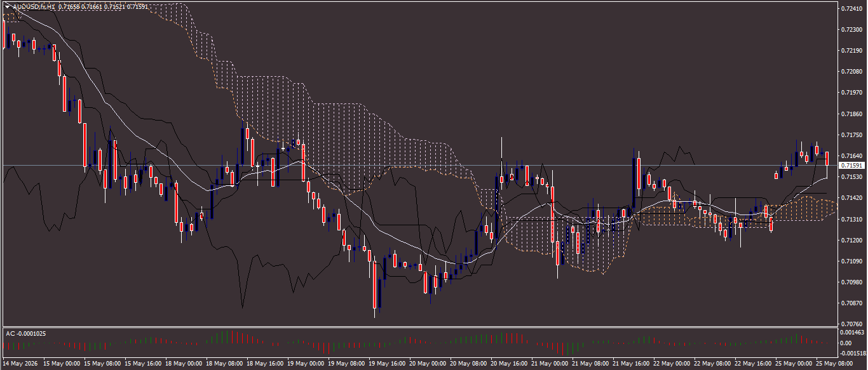The image size is (868, 370).
Task: Click the 15 May 16:00 time label
Action: pos(143,364)
